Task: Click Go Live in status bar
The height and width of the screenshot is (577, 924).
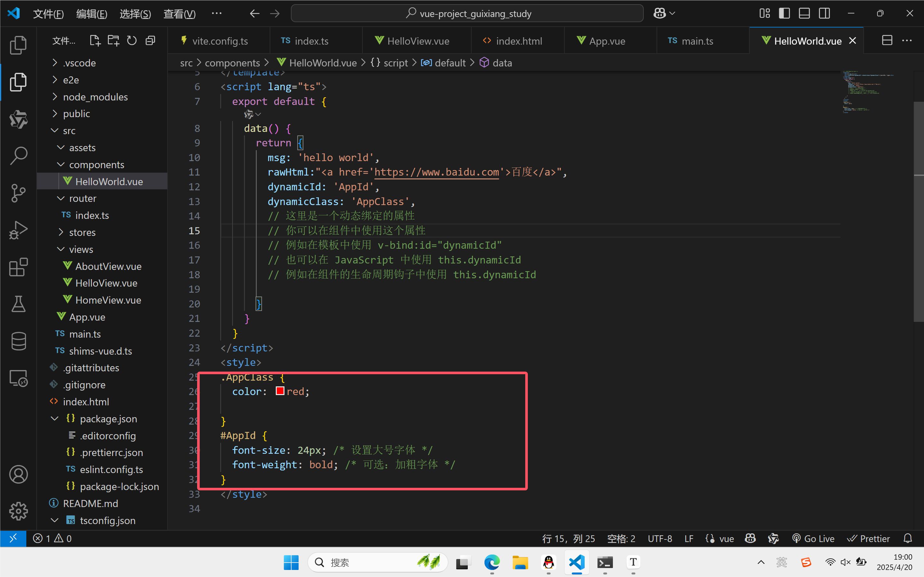Action: pos(813,538)
